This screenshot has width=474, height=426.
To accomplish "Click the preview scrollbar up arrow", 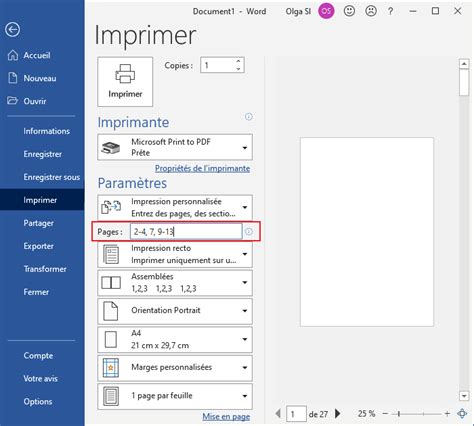I will [x=464, y=64].
